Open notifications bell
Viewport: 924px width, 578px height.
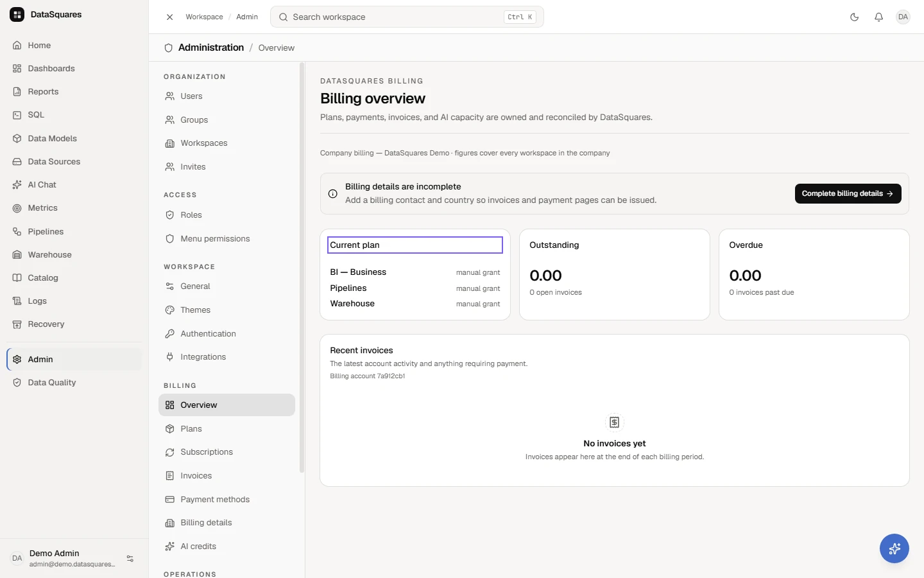pyautogui.click(x=878, y=17)
